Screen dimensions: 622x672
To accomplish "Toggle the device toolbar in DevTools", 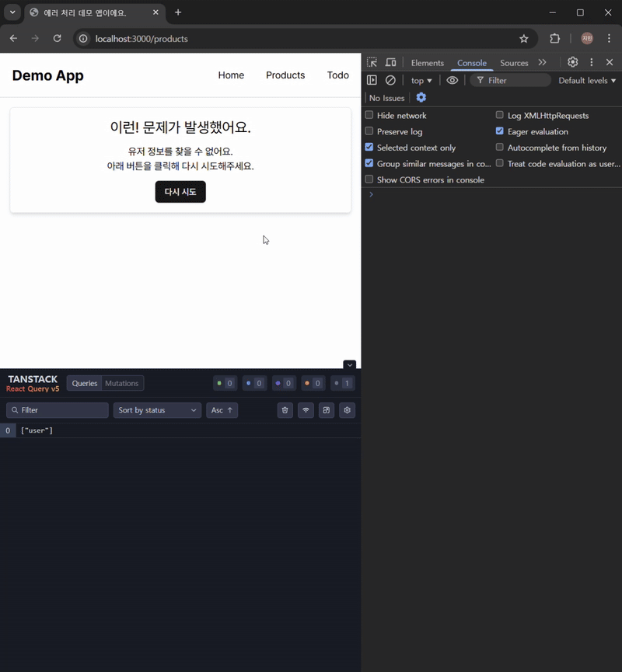I will (x=390, y=62).
